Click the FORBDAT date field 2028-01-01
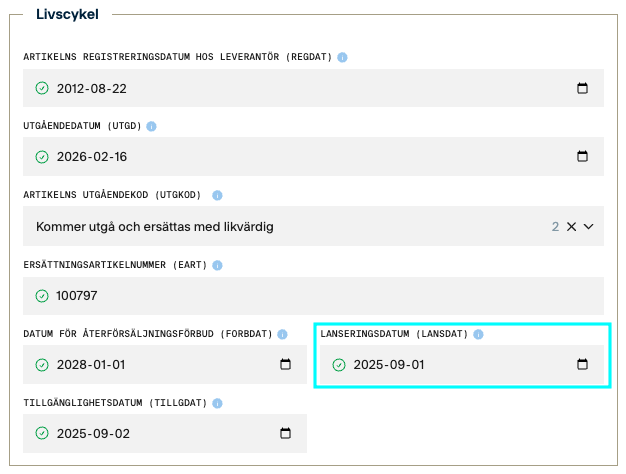The height and width of the screenshot is (474, 626). coord(150,365)
